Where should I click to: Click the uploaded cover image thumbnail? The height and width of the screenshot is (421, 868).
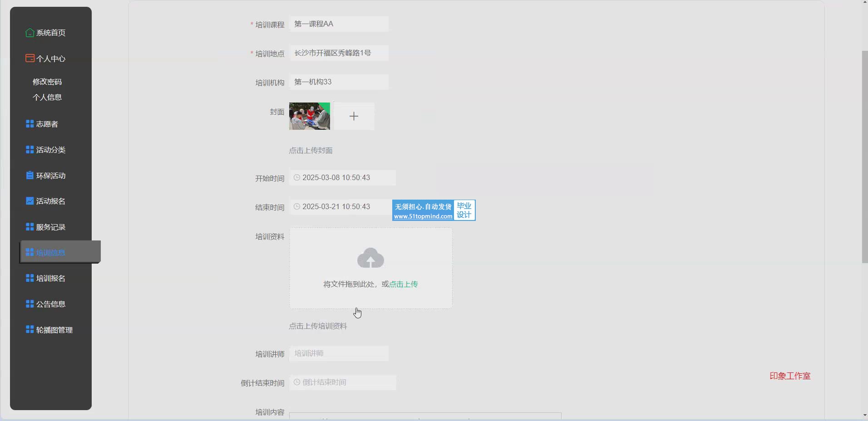[x=310, y=116]
